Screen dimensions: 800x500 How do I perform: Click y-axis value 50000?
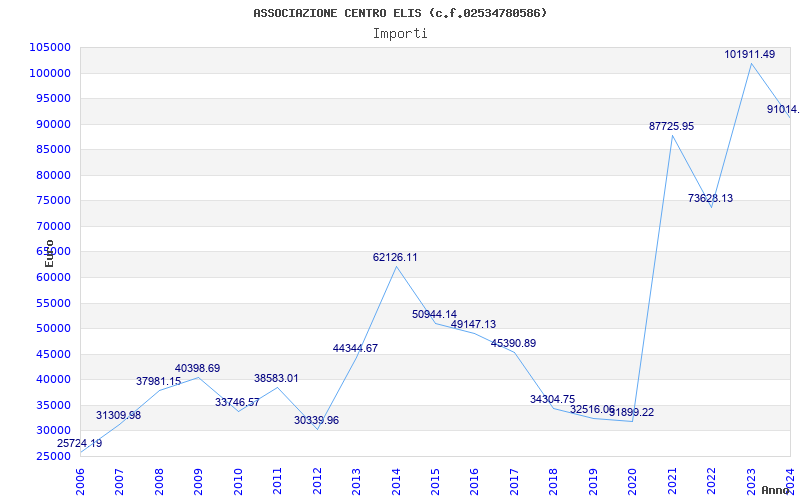[53, 329]
